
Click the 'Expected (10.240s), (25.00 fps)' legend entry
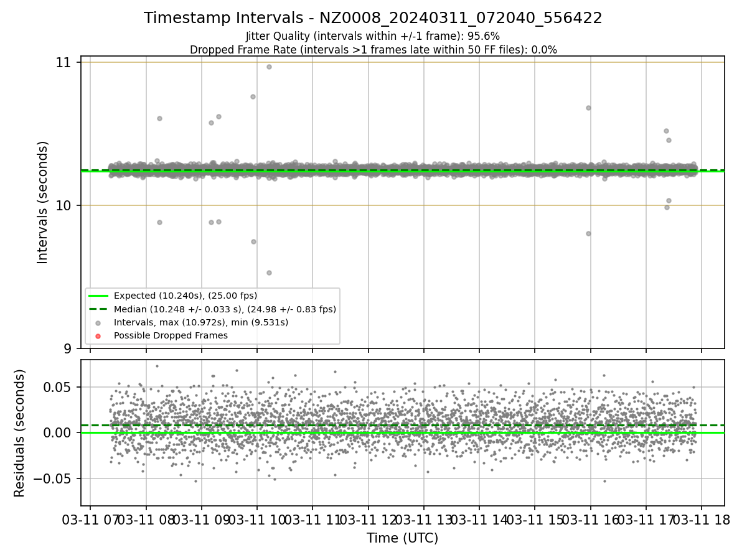(x=186, y=296)
